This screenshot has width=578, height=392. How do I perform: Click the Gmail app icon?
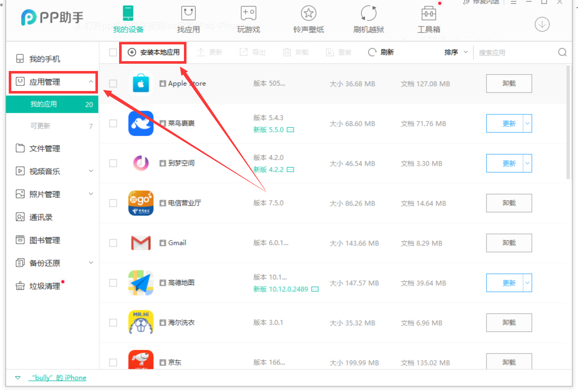point(141,243)
